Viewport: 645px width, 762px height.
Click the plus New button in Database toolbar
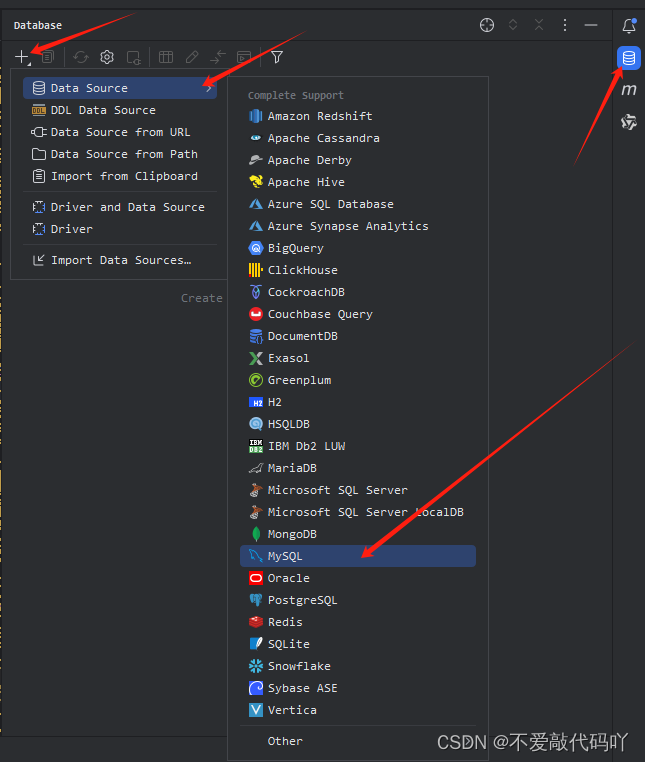click(x=22, y=57)
